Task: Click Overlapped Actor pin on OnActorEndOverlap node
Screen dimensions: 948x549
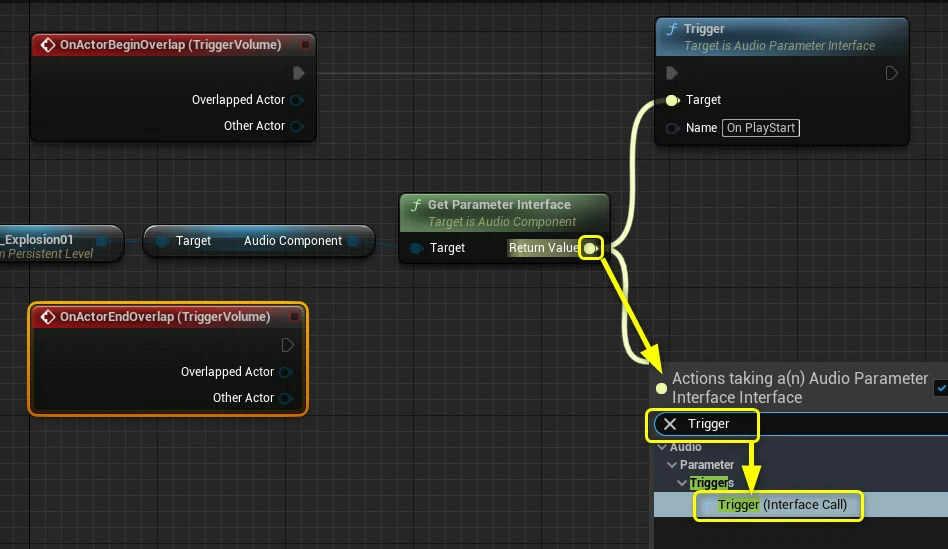Action: (x=286, y=372)
